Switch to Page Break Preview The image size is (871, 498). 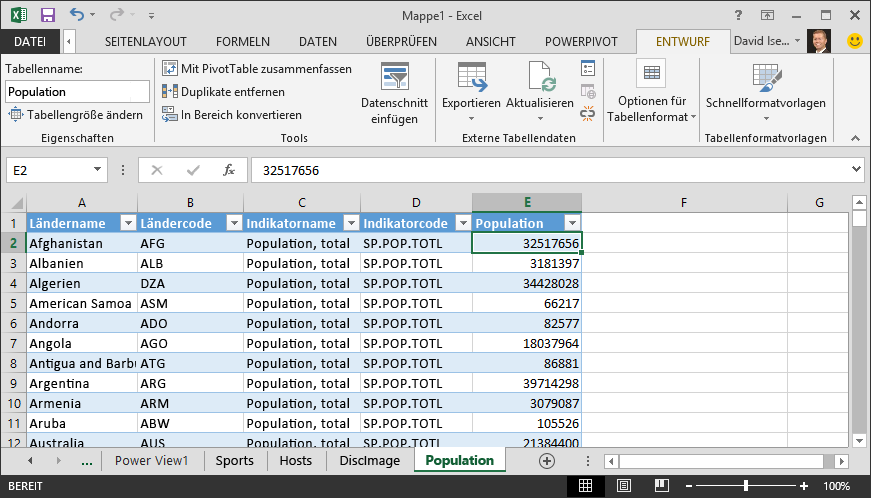pos(662,486)
